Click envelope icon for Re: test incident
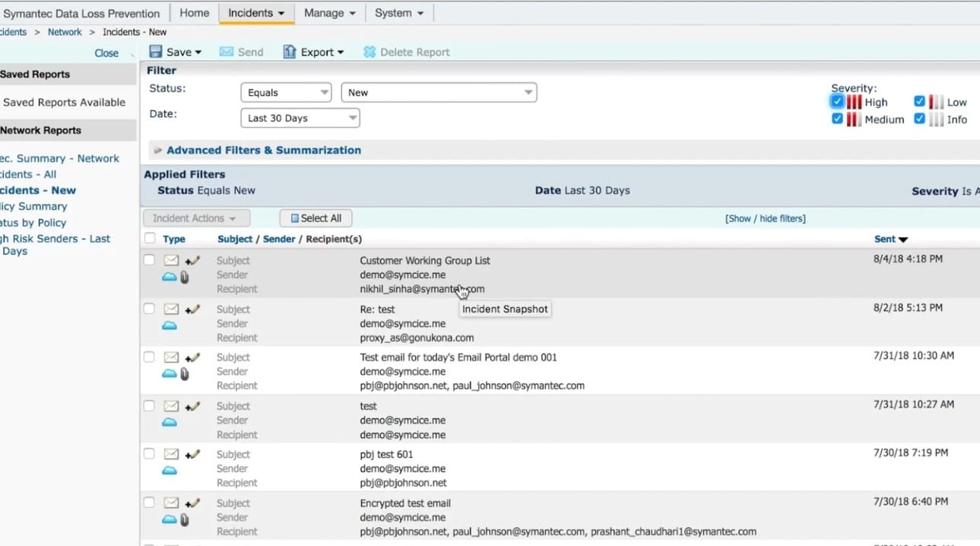Screen dimensions: 980x546 point(171,310)
